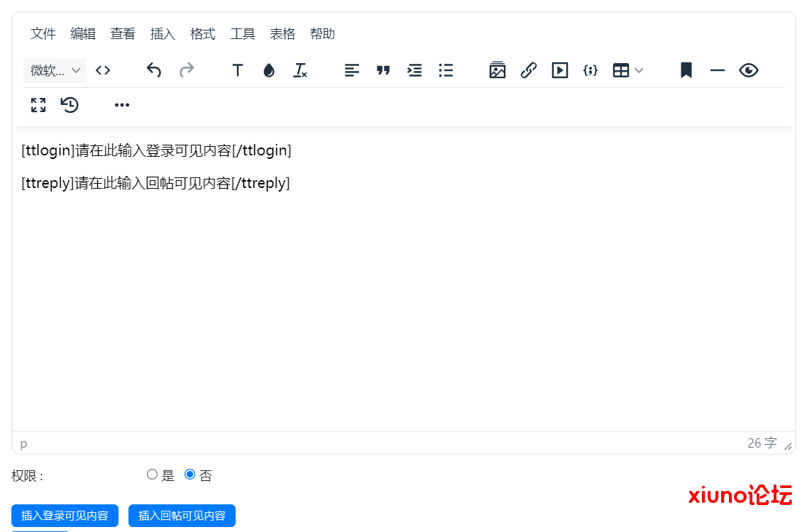
Task: Show more toolbar options ellipsis
Action: point(122,105)
